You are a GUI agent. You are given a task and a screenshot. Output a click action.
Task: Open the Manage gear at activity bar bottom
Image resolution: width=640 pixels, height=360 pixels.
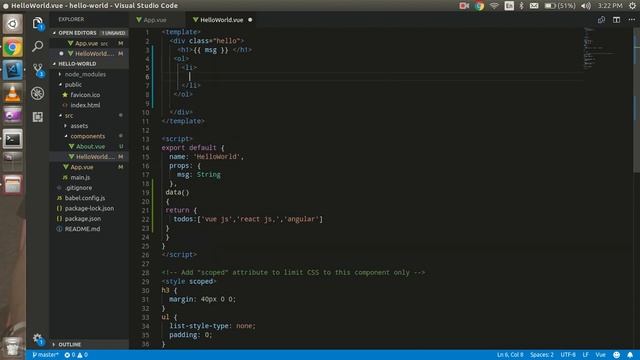click(x=38, y=338)
